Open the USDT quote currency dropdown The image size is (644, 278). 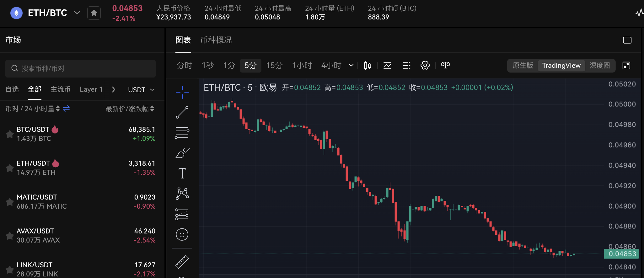(x=141, y=90)
